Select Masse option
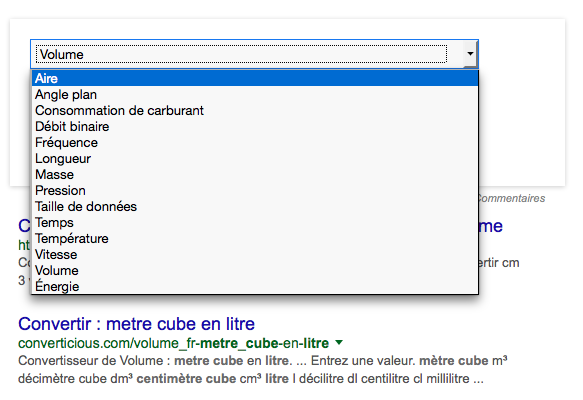The width and height of the screenshot is (583, 400). (255, 174)
